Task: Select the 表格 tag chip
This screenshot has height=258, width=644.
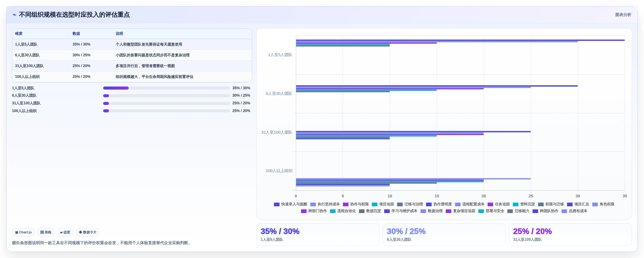Action: (46, 232)
